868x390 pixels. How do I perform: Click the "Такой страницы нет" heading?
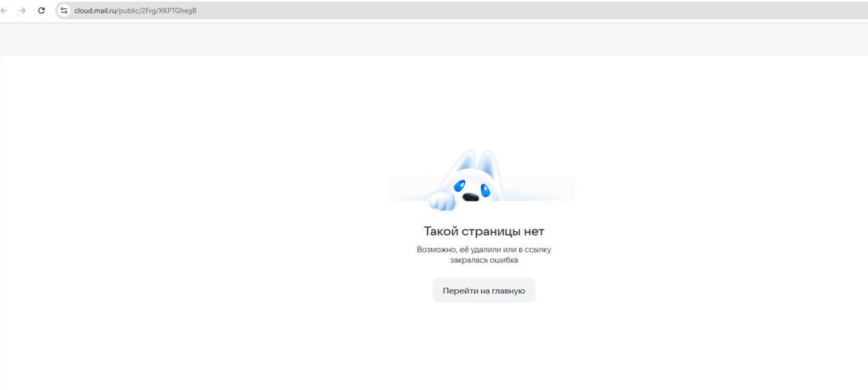484,231
